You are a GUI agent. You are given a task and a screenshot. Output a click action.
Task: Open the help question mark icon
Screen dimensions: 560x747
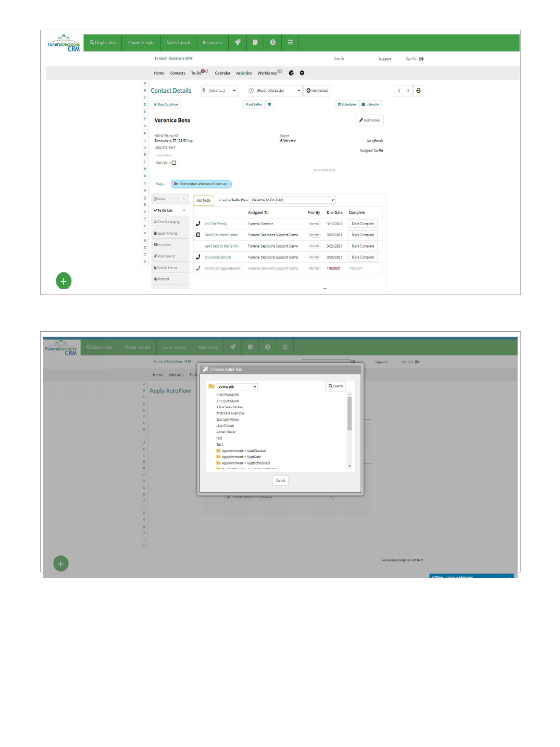(x=272, y=43)
